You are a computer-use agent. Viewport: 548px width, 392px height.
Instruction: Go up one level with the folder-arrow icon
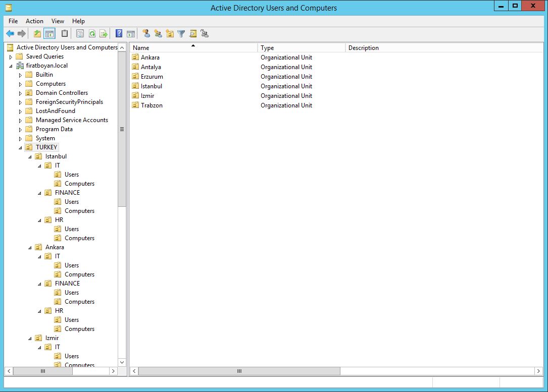(37, 33)
